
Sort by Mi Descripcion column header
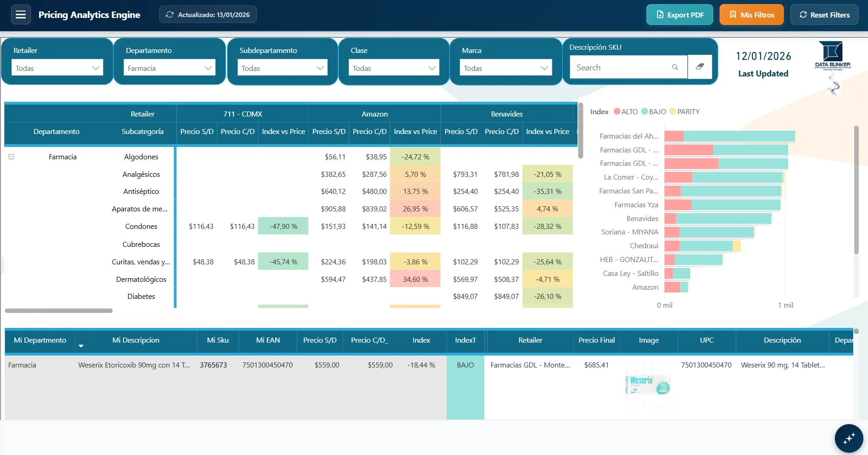pyautogui.click(x=136, y=340)
